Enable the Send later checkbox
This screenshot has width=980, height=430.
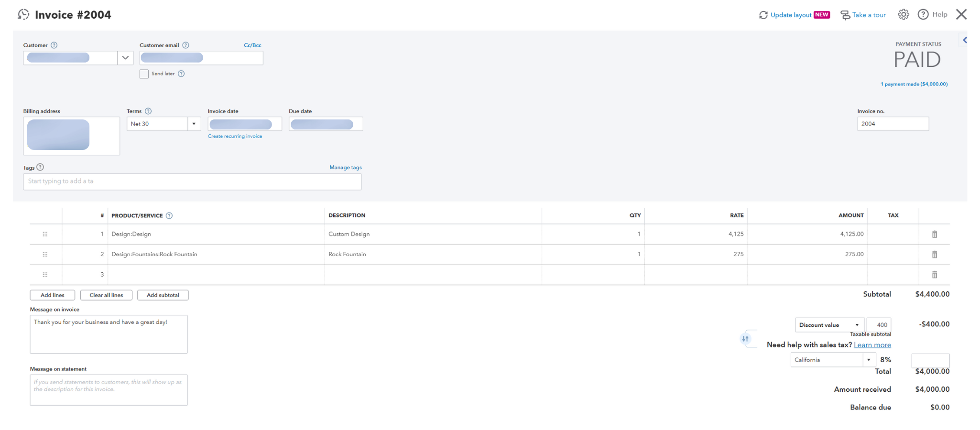click(x=144, y=74)
